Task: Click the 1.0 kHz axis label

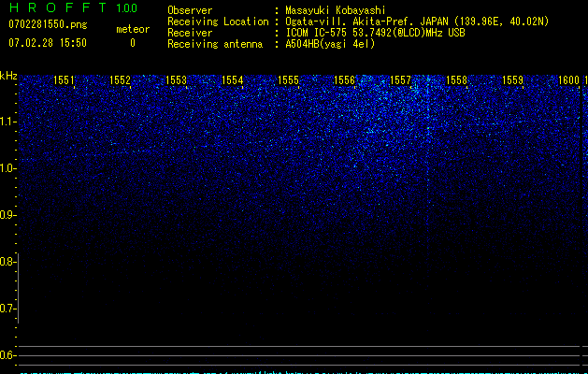Action: click(7, 168)
